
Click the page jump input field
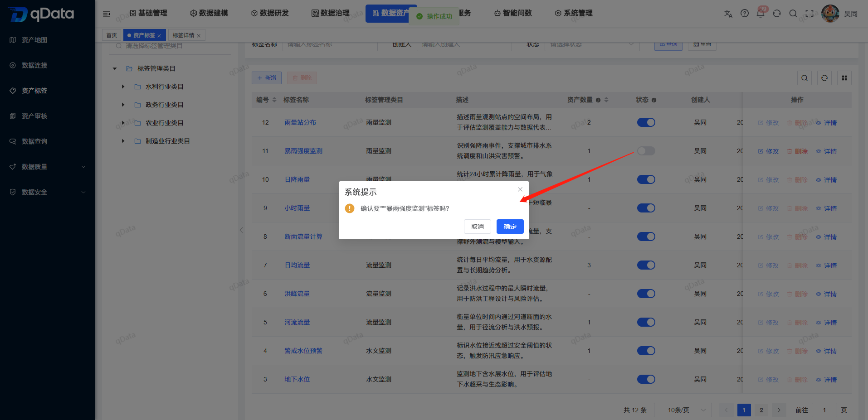pos(824,410)
